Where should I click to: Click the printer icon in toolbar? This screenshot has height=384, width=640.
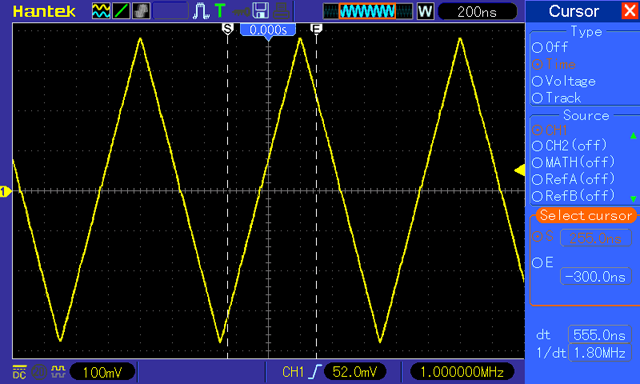(281, 11)
